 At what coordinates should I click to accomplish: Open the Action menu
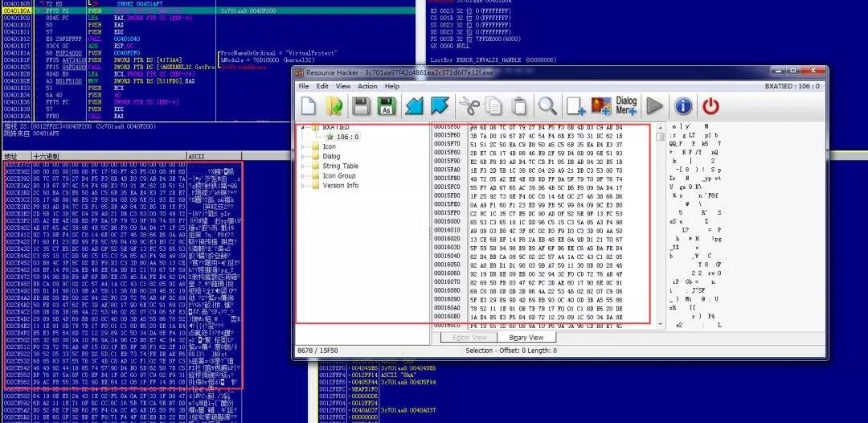point(367,86)
